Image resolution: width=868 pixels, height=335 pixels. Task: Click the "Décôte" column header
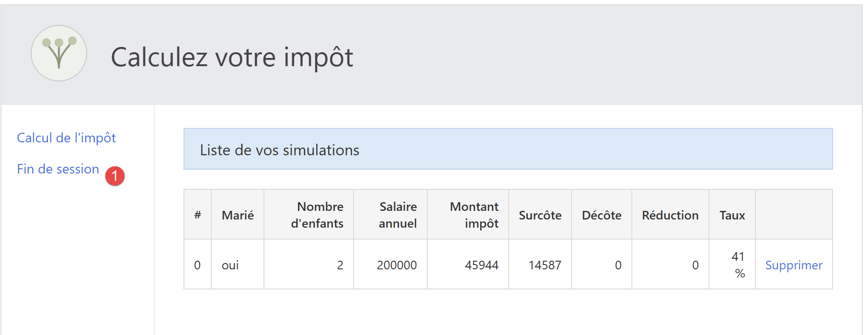[x=602, y=215]
